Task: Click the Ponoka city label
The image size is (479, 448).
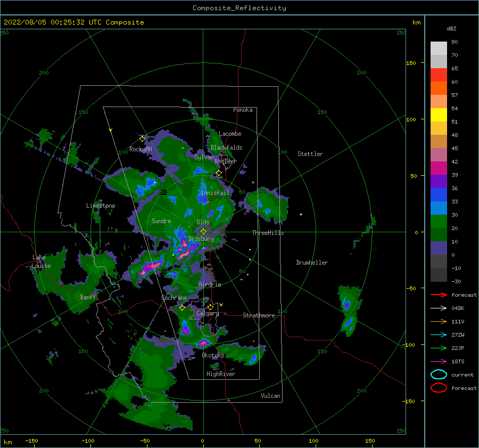Action: click(x=243, y=110)
